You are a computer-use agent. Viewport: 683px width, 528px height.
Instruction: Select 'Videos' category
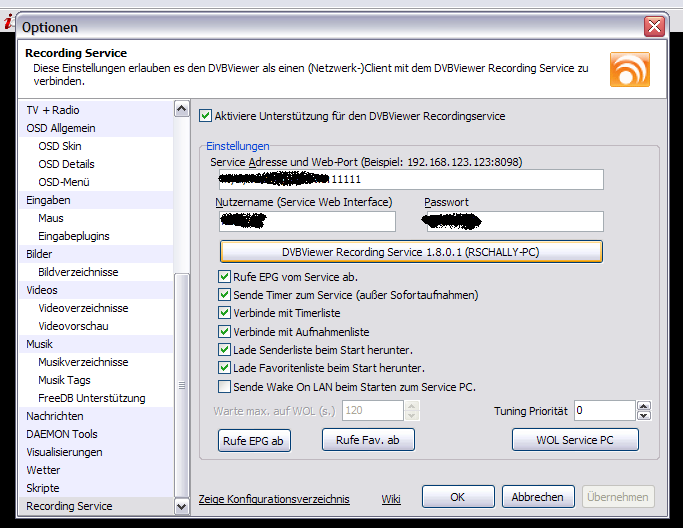click(x=96, y=290)
